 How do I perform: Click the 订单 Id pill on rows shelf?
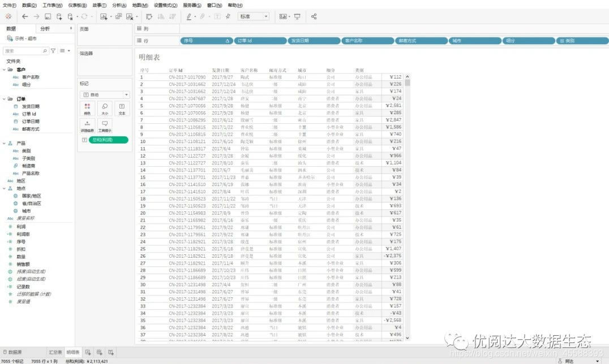260,41
